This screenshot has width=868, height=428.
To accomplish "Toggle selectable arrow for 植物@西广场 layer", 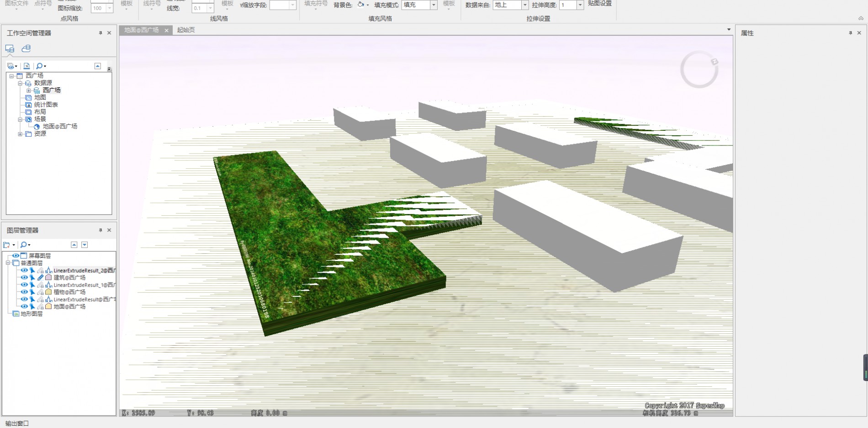I will point(32,292).
